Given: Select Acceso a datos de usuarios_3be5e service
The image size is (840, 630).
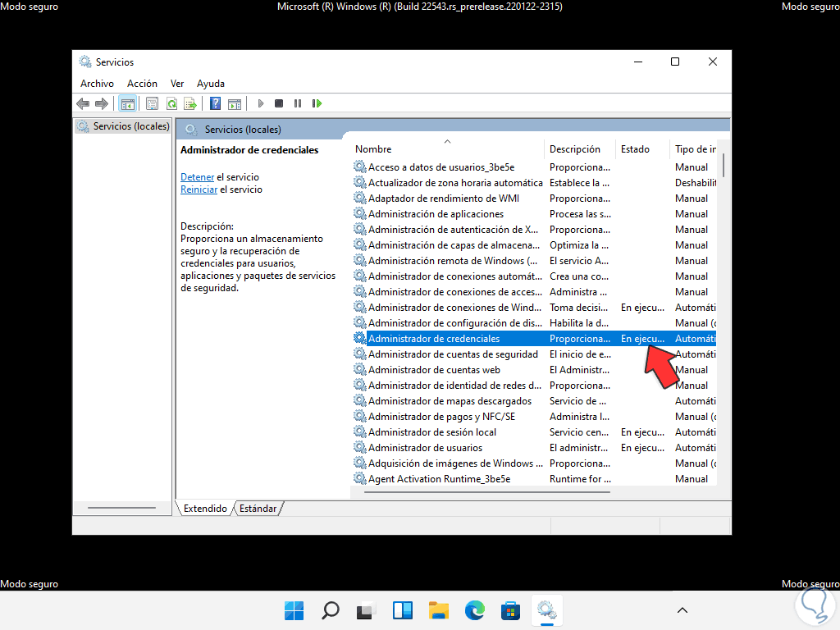Looking at the screenshot, I should click(534, 167).
